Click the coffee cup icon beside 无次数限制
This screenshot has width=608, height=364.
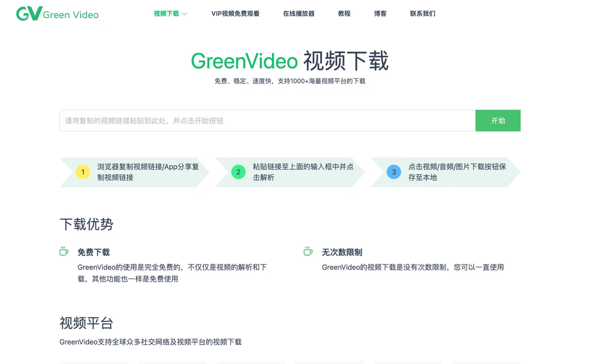[x=308, y=251]
